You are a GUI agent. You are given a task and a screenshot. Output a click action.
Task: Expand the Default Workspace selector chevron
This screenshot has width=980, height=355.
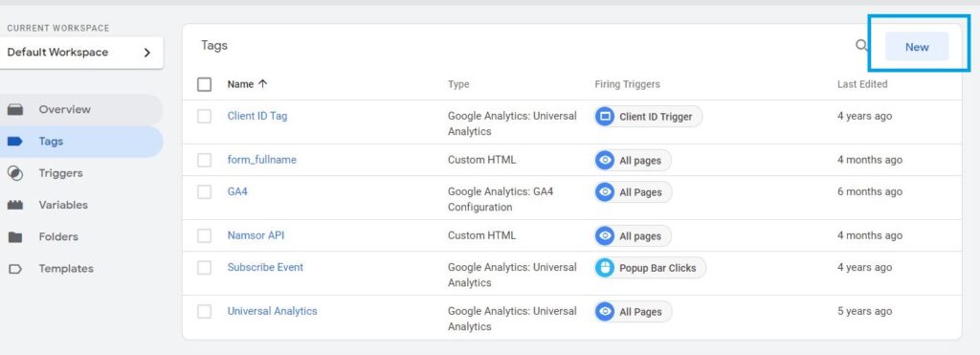[147, 53]
